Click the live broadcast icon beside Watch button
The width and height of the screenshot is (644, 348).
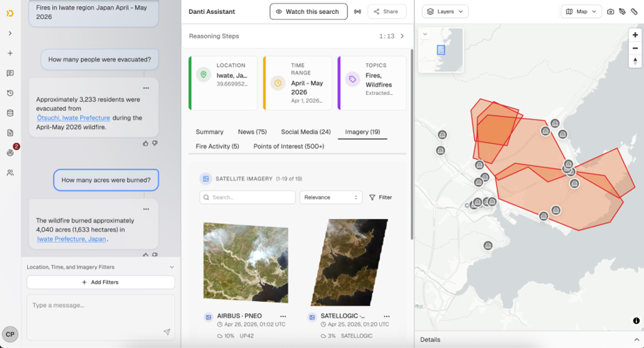point(358,11)
